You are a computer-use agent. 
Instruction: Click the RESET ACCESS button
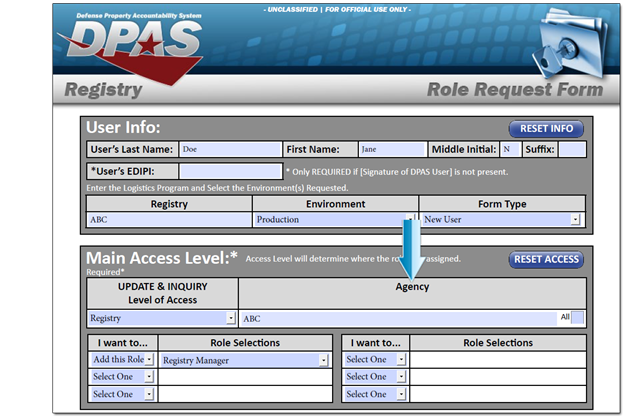coord(546,259)
